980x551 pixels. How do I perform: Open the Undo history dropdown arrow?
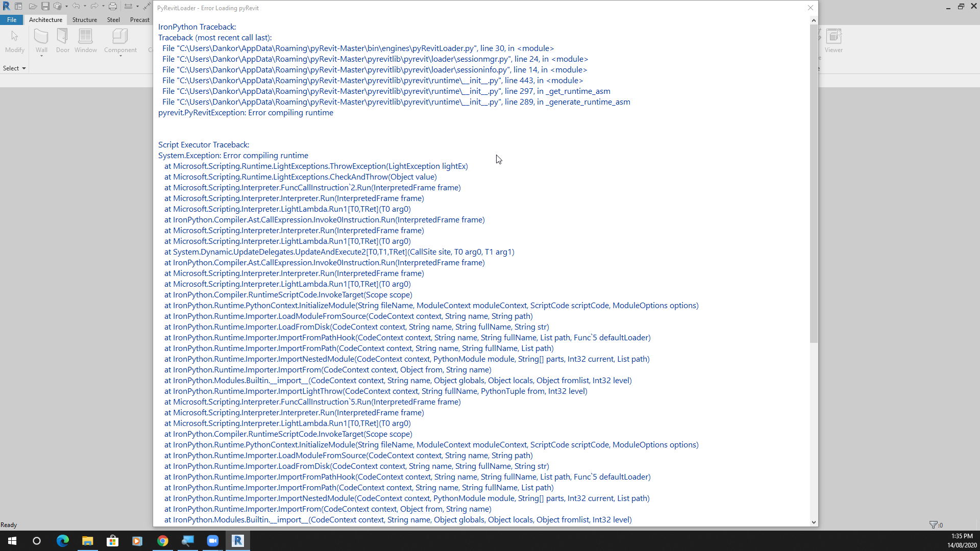[x=85, y=6]
